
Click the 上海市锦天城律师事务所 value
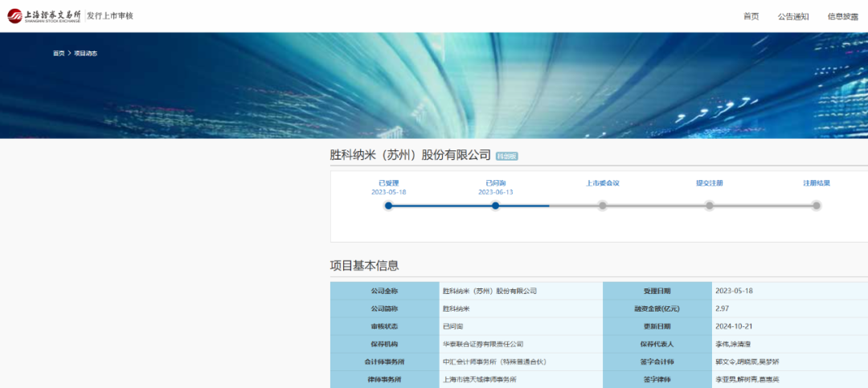(x=479, y=380)
